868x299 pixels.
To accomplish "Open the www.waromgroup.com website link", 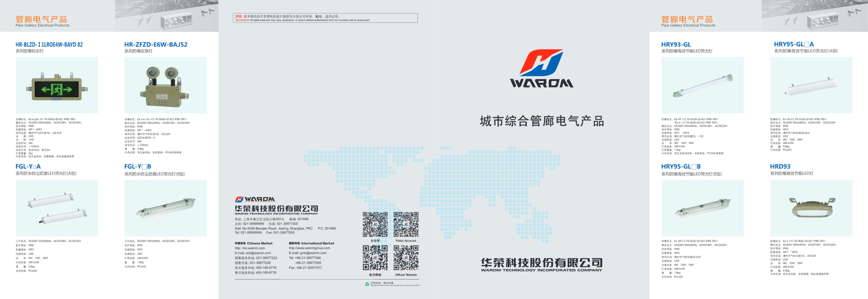I will click(309, 248).
